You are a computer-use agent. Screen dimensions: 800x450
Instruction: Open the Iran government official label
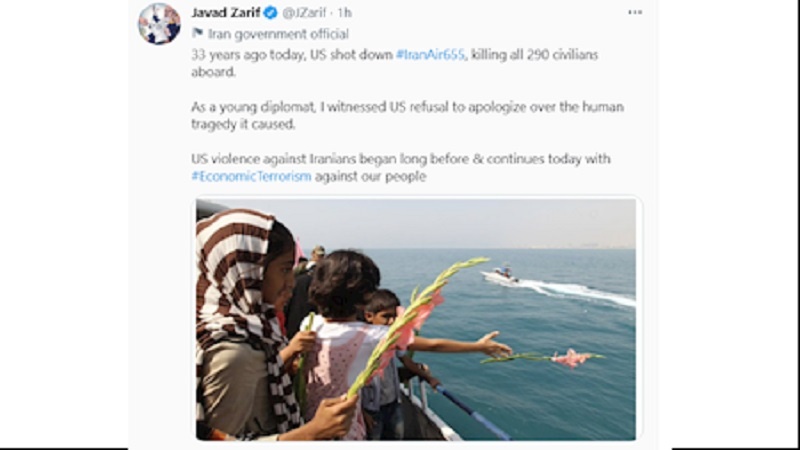(x=278, y=34)
